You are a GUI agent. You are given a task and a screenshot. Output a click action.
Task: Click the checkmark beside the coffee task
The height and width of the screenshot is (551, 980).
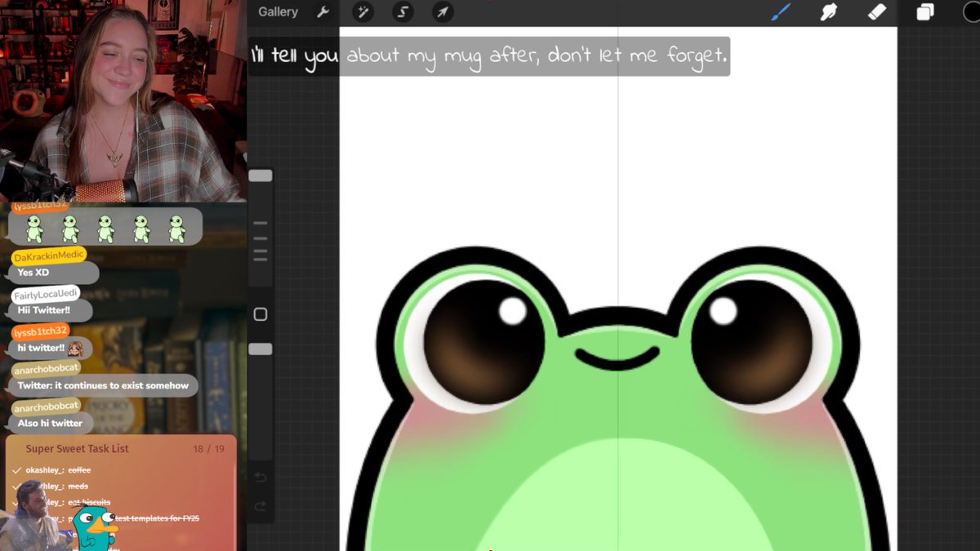point(17,470)
